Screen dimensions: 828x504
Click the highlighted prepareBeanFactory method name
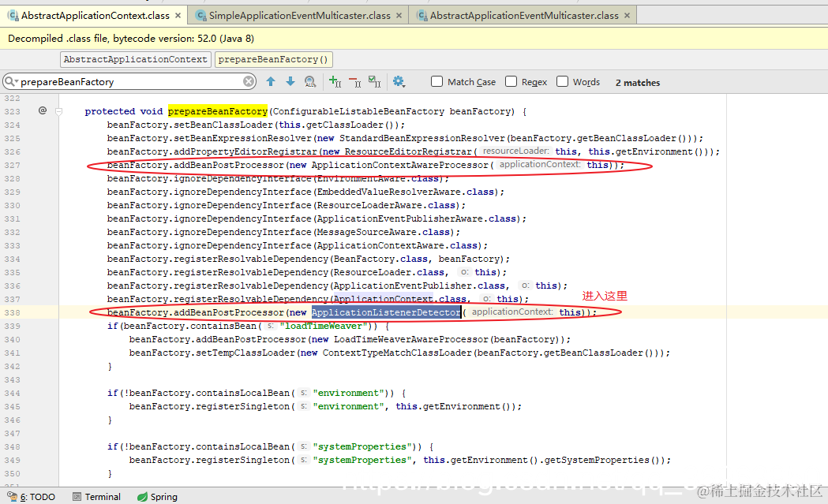tap(218, 111)
